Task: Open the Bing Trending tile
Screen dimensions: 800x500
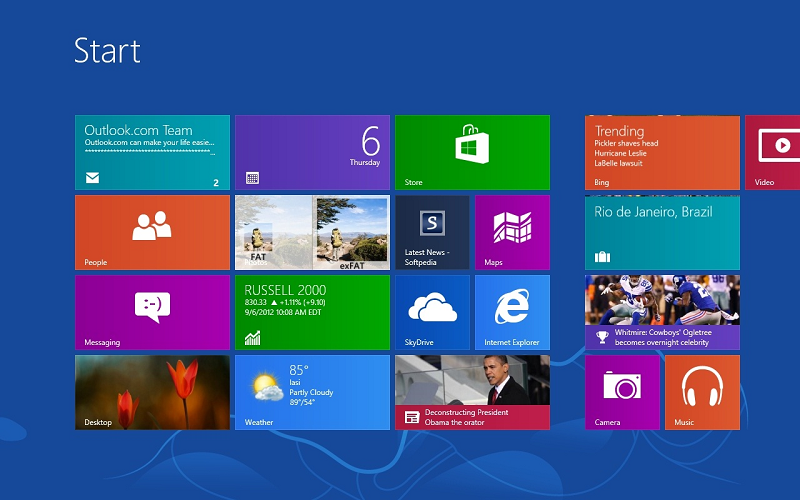Action: [x=662, y=153]
